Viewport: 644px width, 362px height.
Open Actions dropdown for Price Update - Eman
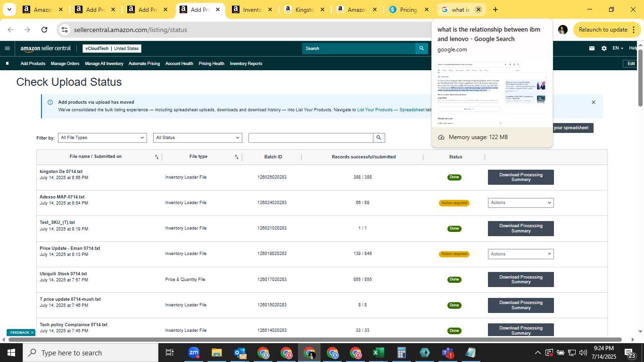coord(520,254)
